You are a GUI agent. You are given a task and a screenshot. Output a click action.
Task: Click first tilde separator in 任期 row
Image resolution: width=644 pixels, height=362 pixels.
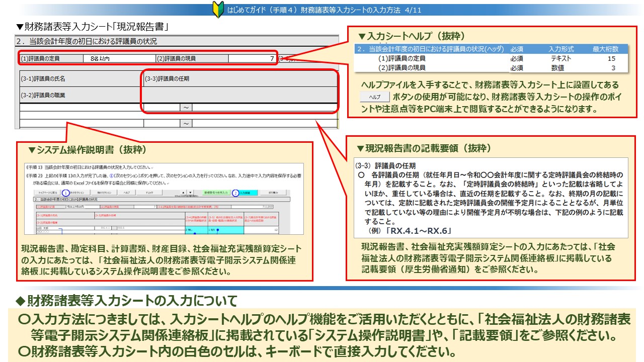tap(186, 107)
